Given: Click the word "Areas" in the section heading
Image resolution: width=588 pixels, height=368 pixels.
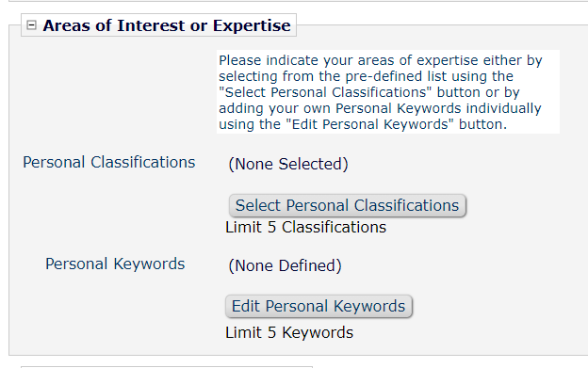Looking at the screenshot, I should pos(67,25).
